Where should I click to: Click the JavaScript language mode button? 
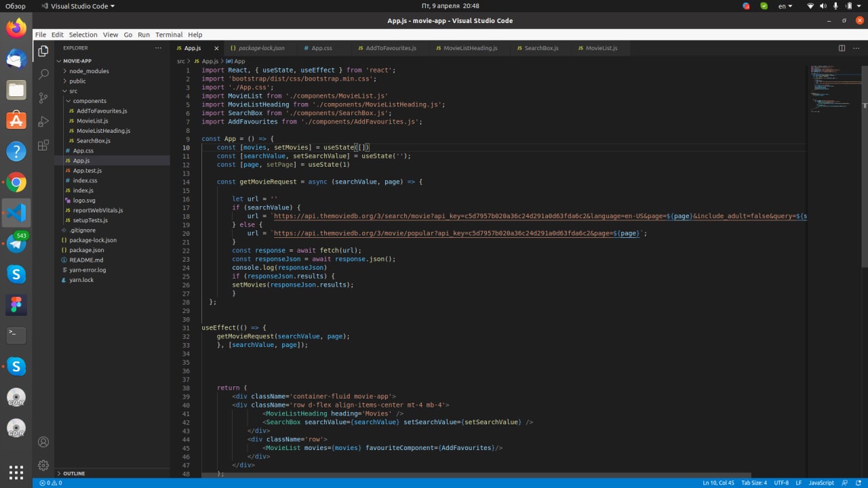(x=821, y=483)
